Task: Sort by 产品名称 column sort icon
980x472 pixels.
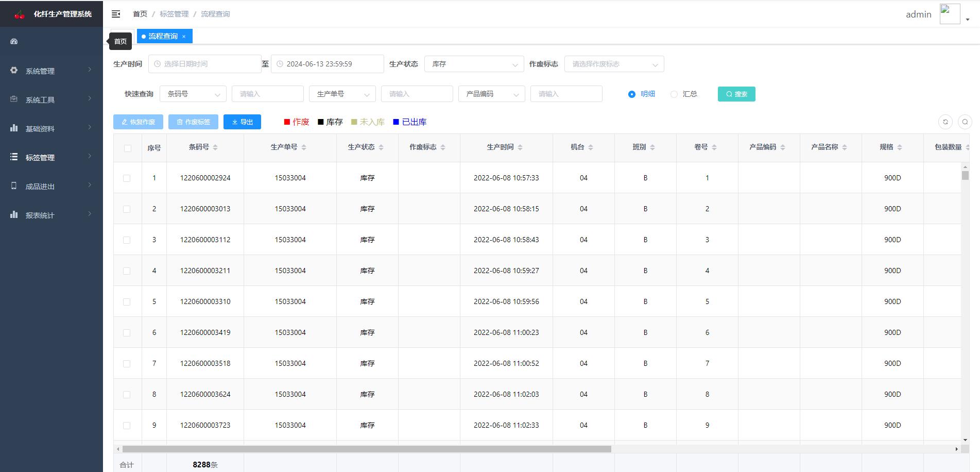Action: 845,147
